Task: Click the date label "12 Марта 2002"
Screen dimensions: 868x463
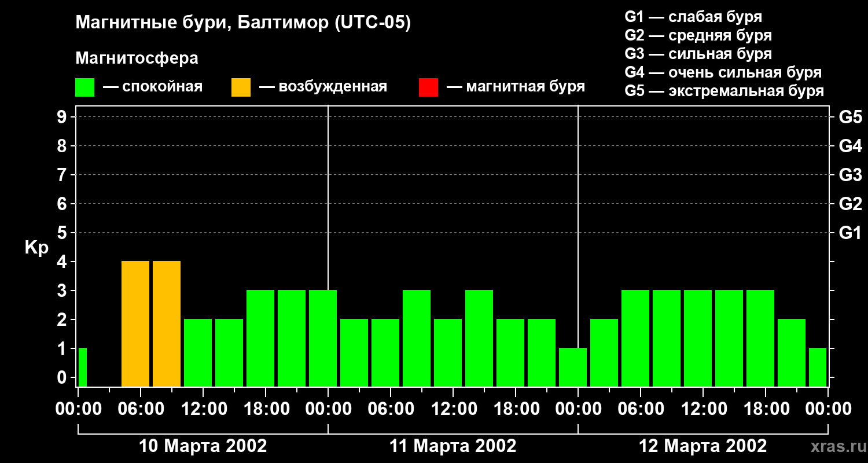Action: tap(703, 446)
